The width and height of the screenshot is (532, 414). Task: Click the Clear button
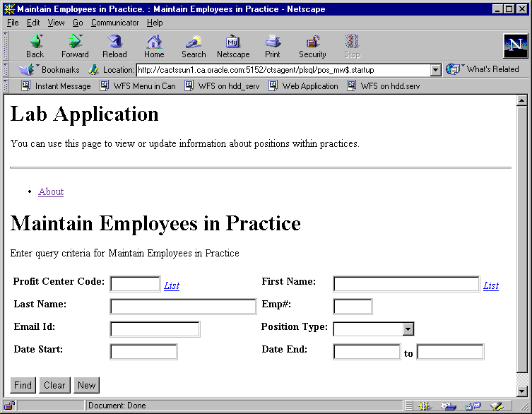click(x=54, y=385)
